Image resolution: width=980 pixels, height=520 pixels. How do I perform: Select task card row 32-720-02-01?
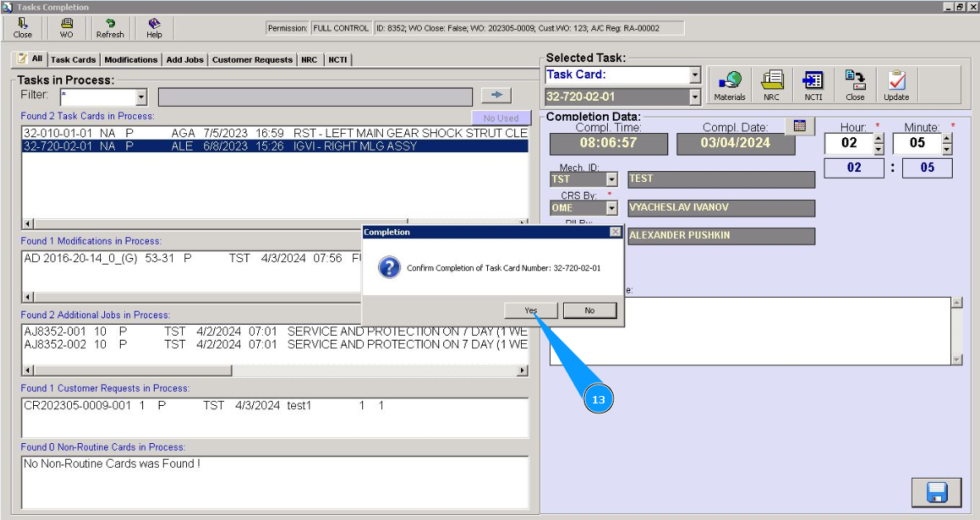tap(275, 146)
